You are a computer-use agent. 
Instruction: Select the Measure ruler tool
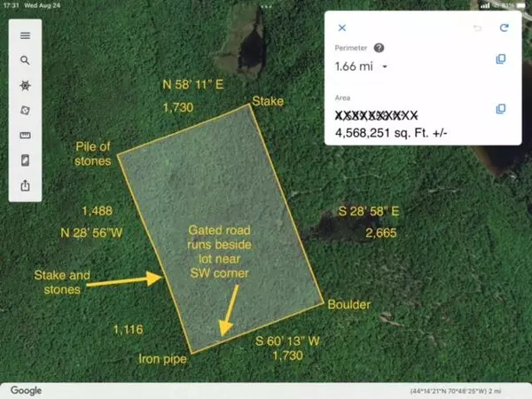(x=25, y=136)
